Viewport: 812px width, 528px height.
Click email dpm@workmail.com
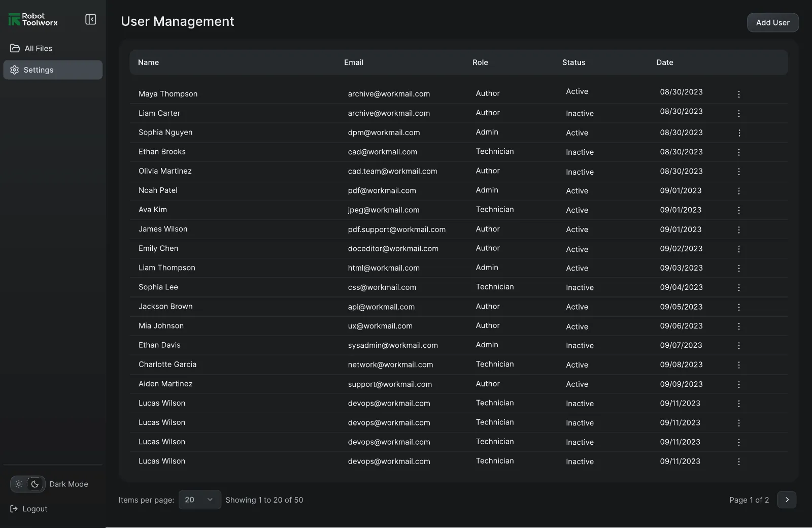(x=384, y=133)
